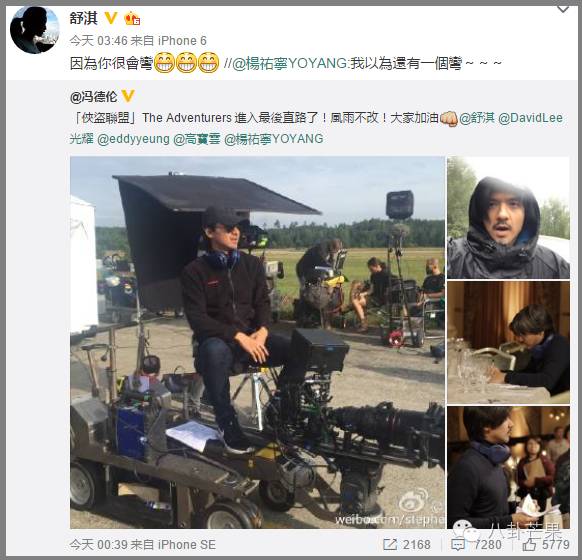Click verified badge next to @冯德伦

point(128,96)
